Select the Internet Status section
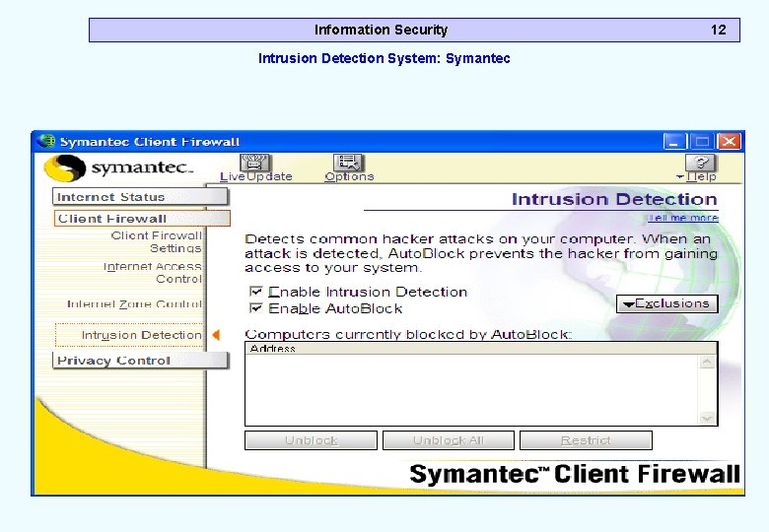This screenshot has height=532, width=769. pos(140,197)
